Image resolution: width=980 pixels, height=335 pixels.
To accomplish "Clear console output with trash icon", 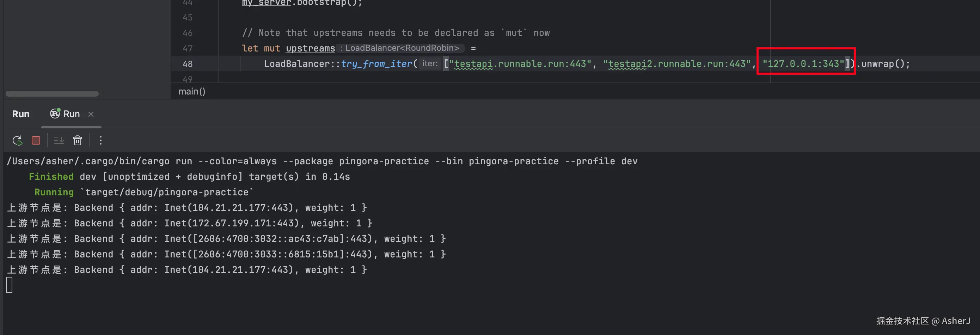I will tap(78, 140).
